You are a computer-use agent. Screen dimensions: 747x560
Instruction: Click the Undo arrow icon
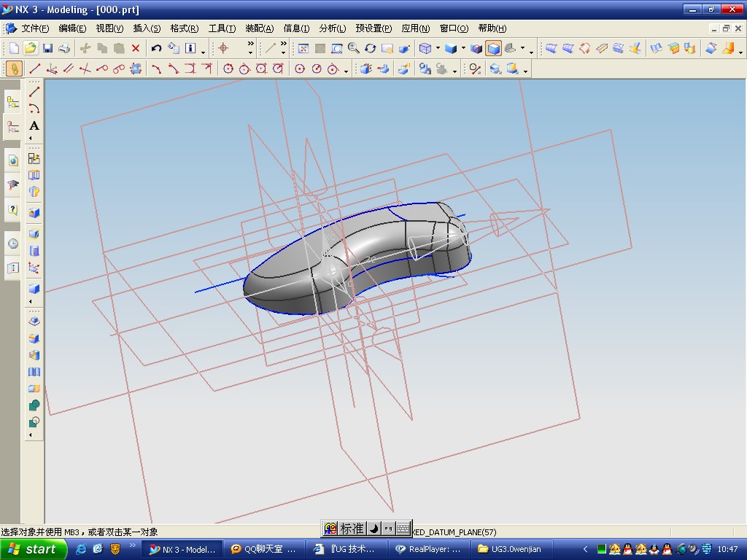(x=156, y=48)
